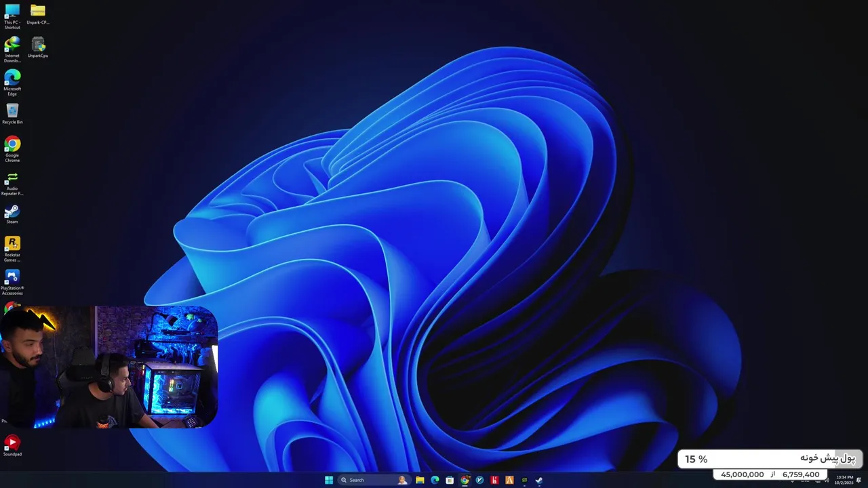
Task: Click the 6,759,400 current amount
Action: [x=801, y=474]
